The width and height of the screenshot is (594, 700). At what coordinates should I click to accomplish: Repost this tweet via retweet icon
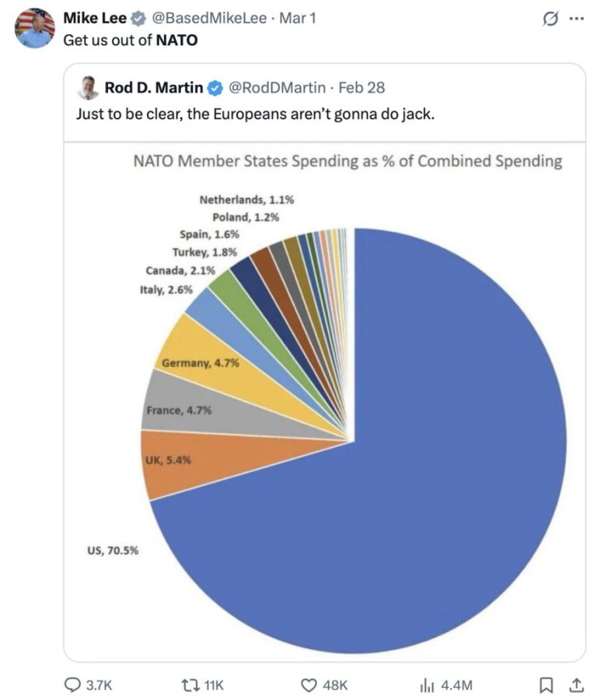click(189, 684)
